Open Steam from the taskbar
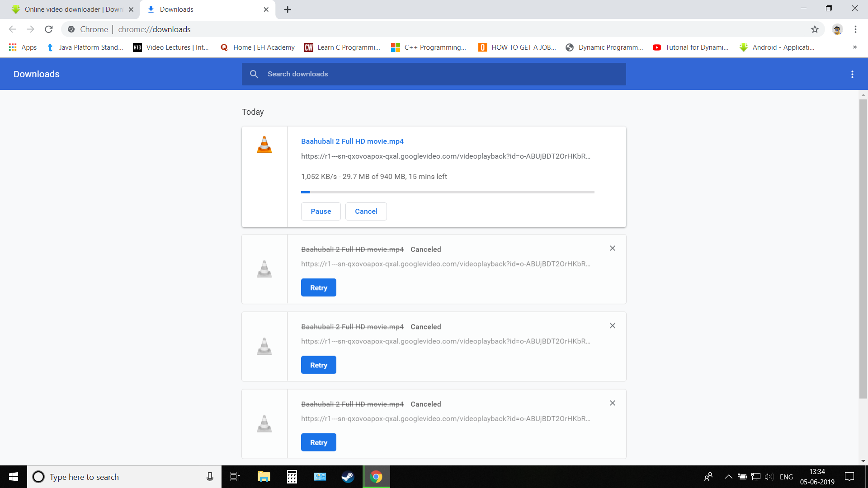This screenshot has width=868, height=488. [x=348, y=477]
